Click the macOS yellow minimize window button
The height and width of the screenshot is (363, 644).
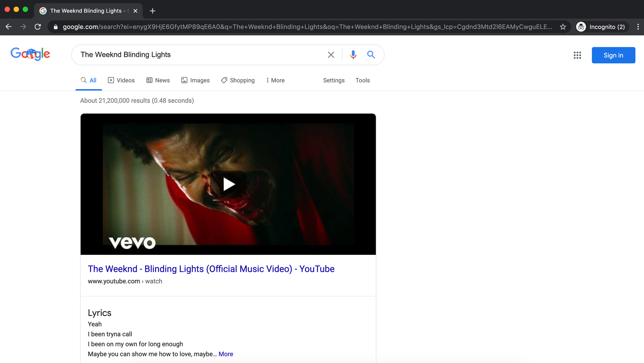[16, 9]
